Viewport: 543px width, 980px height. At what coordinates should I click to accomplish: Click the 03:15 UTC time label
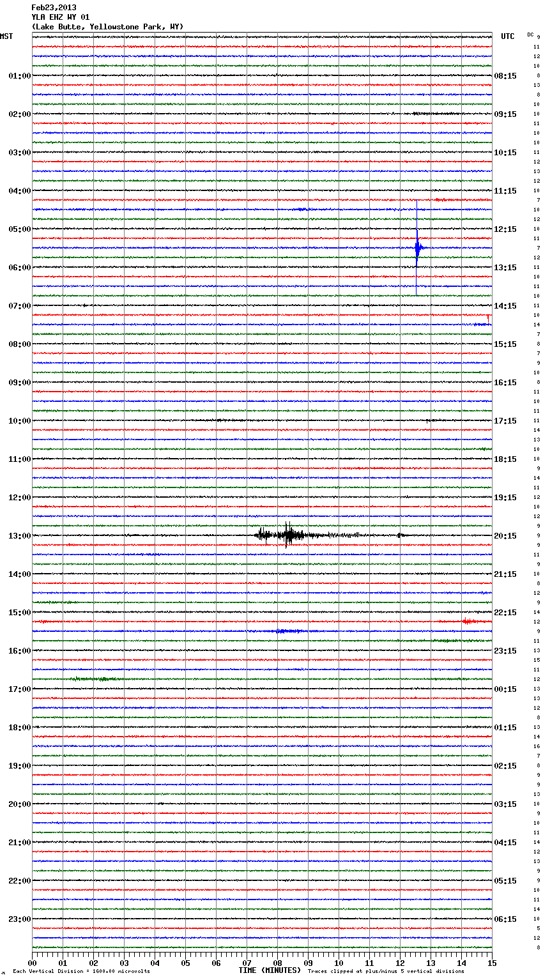(x=505, y=804)
